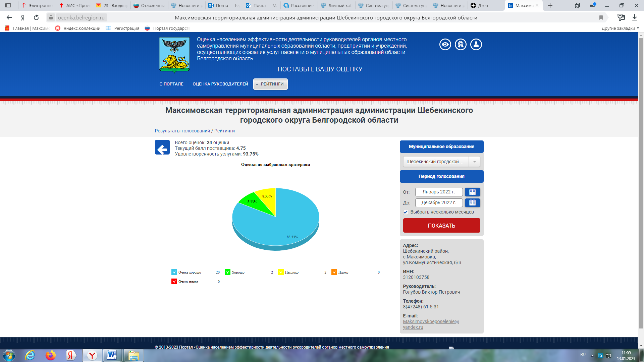This screenshot has height=362, width=644.
Task: Open a new tab with the plus icon
Action: click(550, 5)
